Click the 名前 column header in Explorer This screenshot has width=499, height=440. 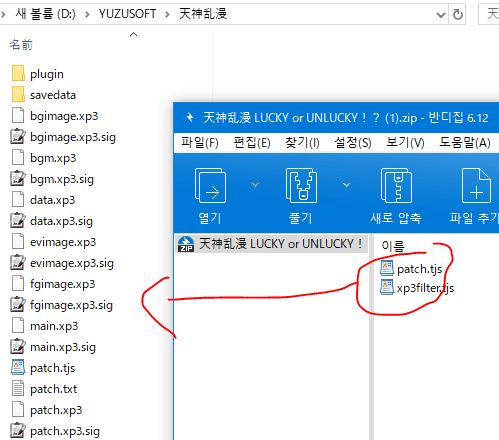pyautogui.click(x=21, y=45)
